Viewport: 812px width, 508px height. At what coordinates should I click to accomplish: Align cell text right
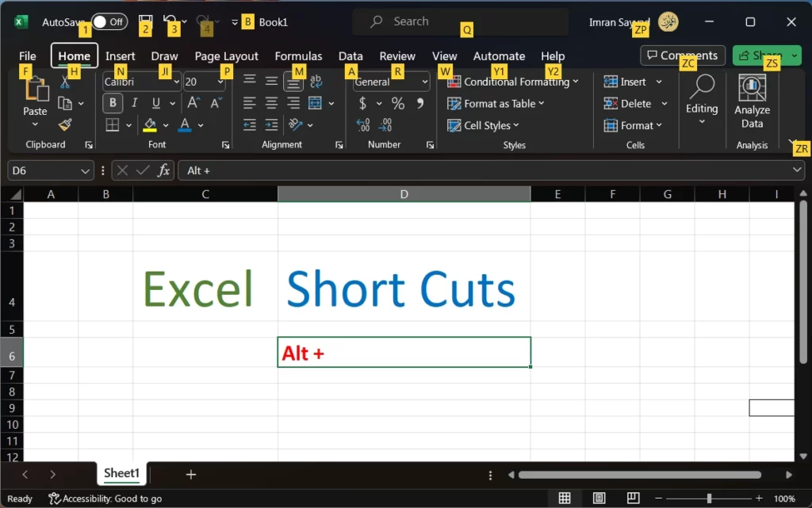293,103
